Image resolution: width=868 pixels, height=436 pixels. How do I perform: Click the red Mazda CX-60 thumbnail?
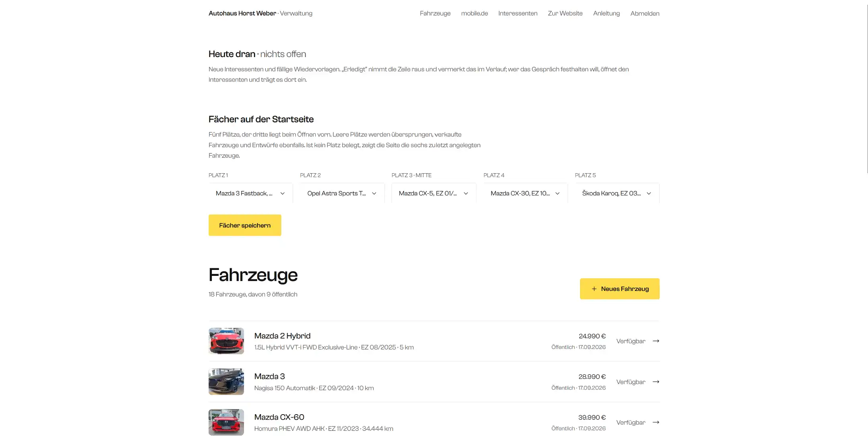point(226,422)
